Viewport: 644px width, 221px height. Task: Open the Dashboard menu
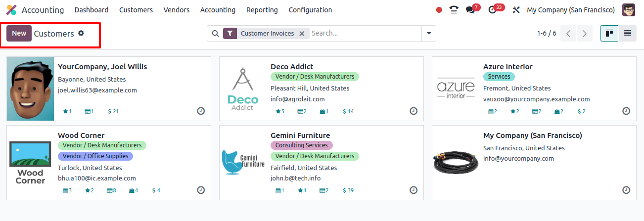(92, 10)
